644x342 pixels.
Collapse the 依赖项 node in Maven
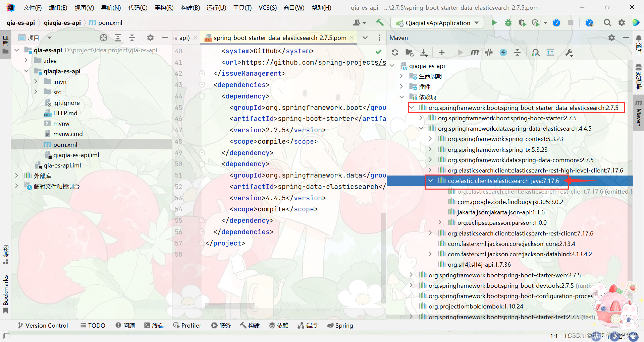click(x=401, y=97)
